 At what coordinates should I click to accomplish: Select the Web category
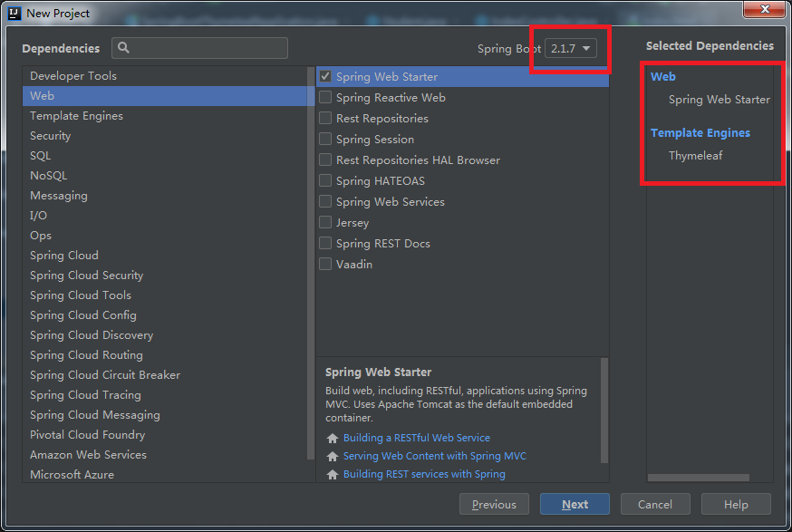pyautogui.click(x=165, y=95)
